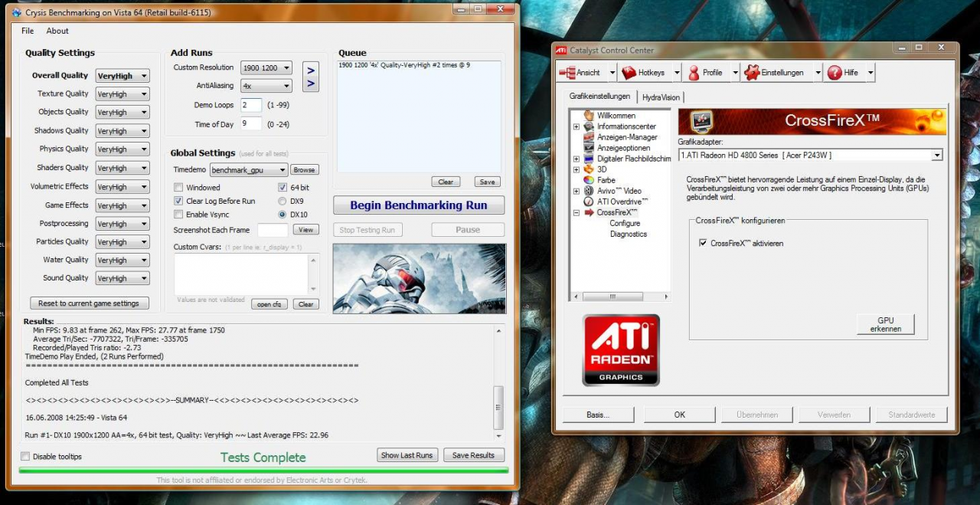Click the Basis... button
Screen dimensions: 980x505
599,415
